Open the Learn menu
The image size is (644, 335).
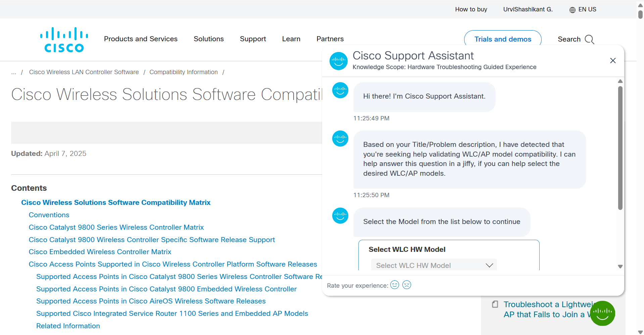click(291, 39)
